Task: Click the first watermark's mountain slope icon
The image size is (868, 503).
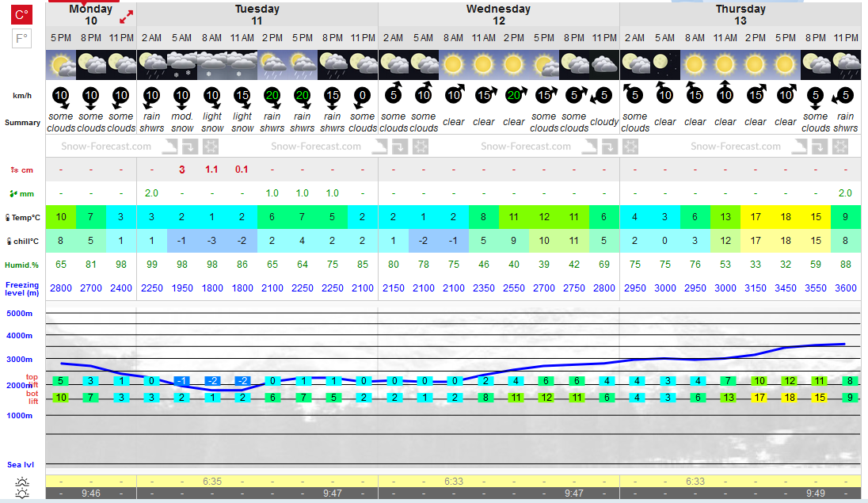Action: [170, 147]
